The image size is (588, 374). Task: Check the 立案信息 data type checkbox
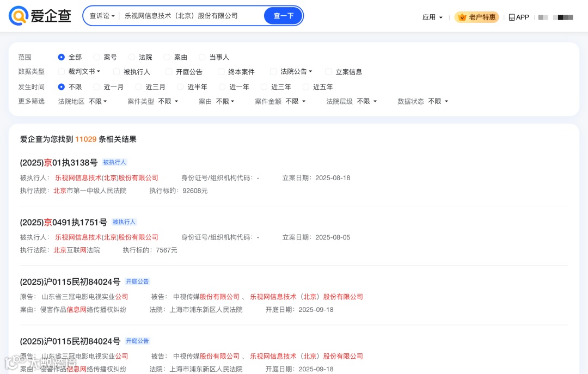tap(328, 72)
